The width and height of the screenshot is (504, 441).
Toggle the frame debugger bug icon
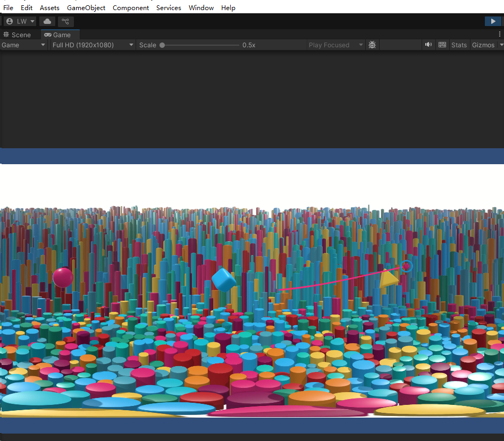tap(372, 45)
